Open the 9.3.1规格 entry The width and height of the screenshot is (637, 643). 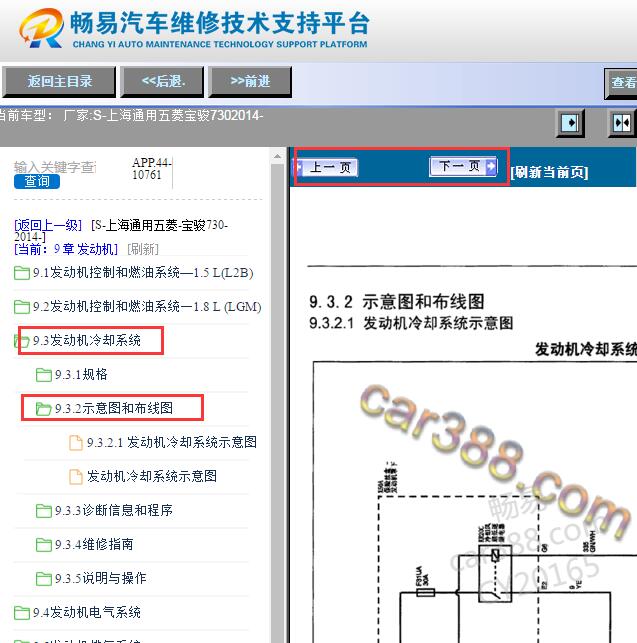[81, 374]
